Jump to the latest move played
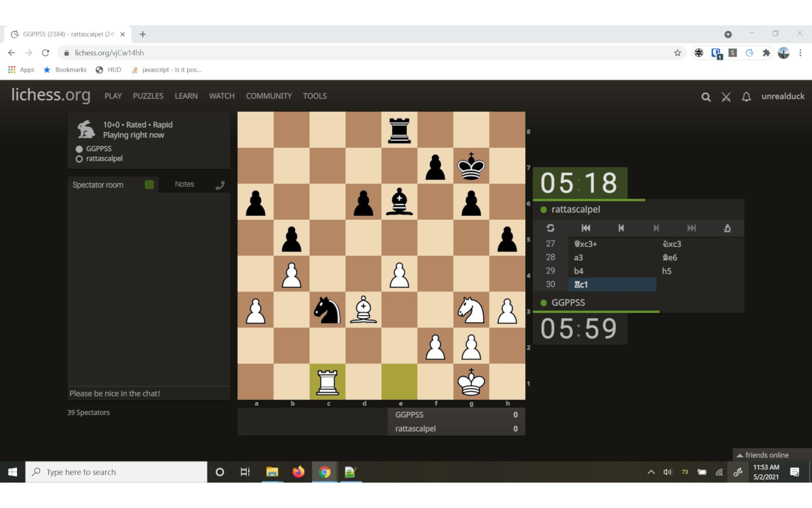 pyautogui.click(x=691, y=228)
